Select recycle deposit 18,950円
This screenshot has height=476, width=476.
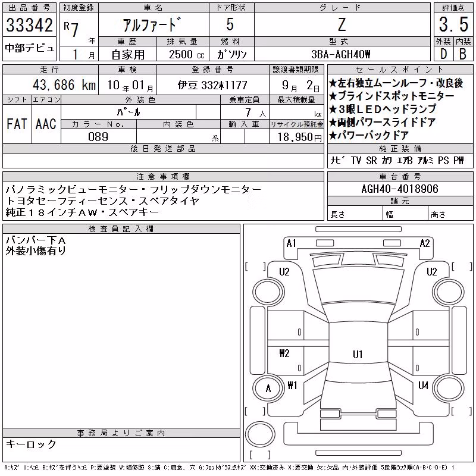pos(299,137)
